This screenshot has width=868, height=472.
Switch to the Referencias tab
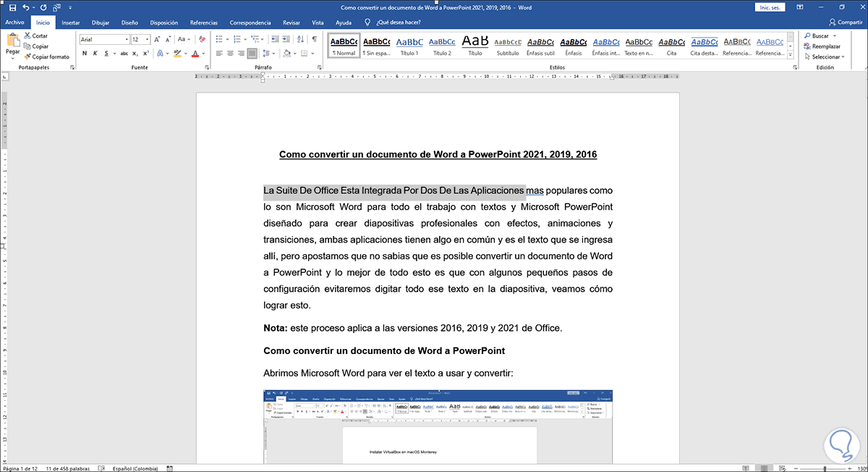[x=203, y=22]
